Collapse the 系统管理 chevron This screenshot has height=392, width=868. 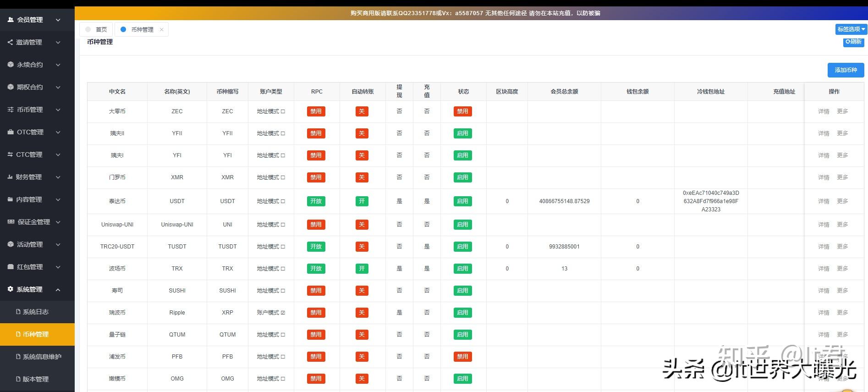point(58,289)
